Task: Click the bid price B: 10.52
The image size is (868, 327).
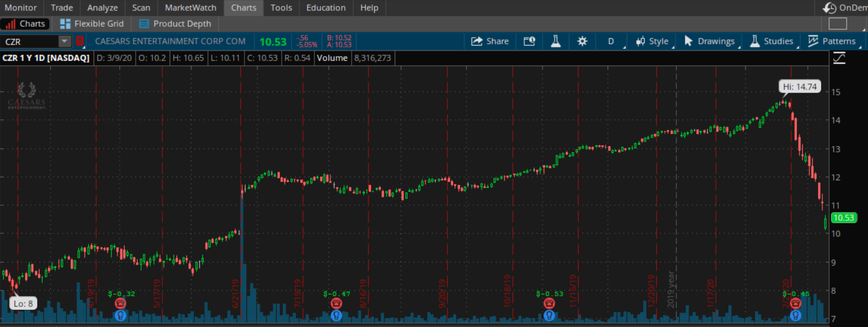Action: pos(339,38)
